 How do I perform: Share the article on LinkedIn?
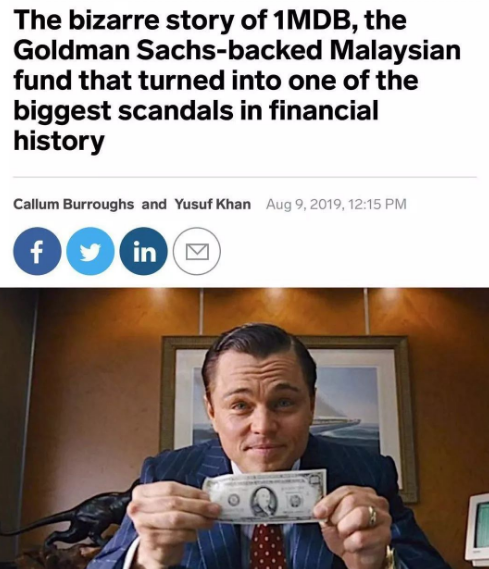pyautogui.click(x=144, y=251)
